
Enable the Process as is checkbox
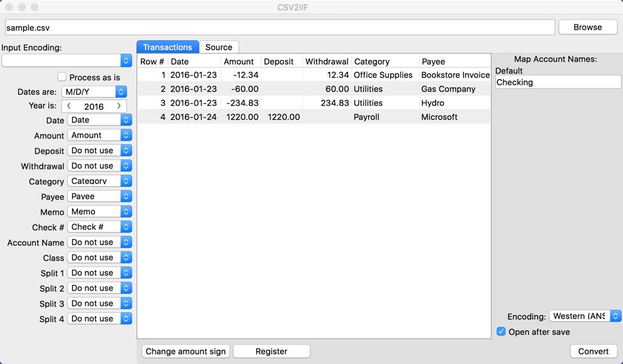coord(62,76)
